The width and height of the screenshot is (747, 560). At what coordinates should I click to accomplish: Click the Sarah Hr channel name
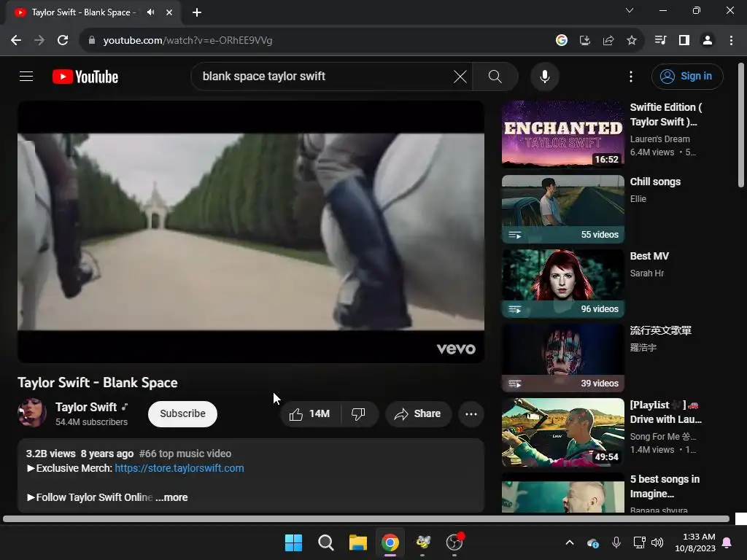(646, 273)
